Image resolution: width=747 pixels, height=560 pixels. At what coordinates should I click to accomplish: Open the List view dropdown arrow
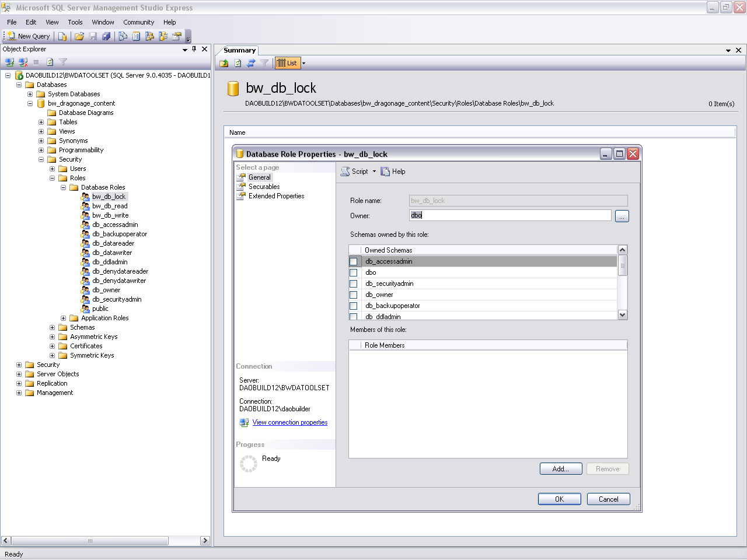(x=303, y=63)
